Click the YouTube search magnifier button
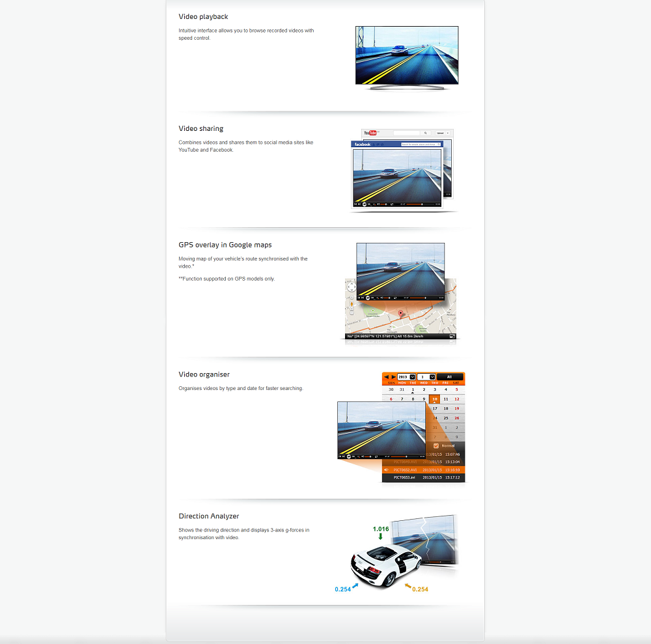The image size is (651, 644). tap(425, 132)
